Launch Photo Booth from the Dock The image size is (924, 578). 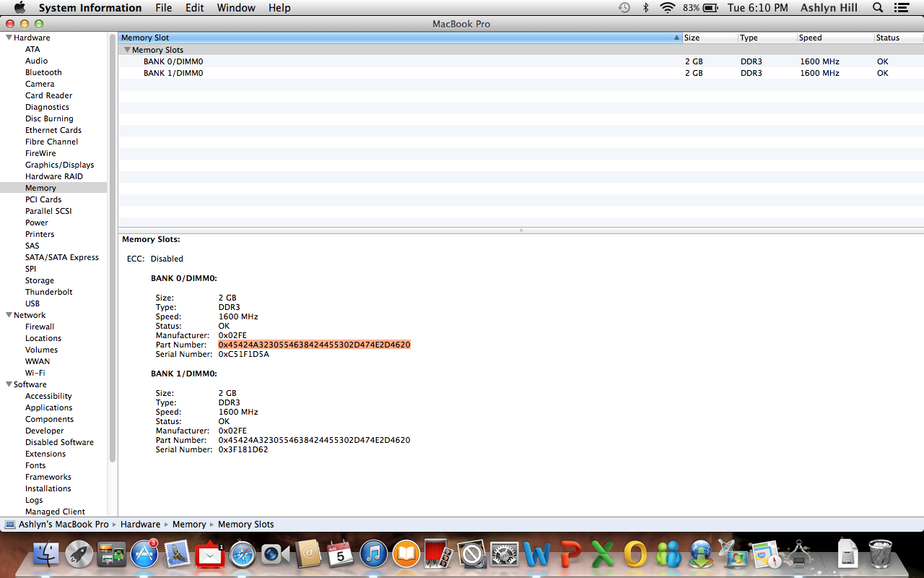439,554
